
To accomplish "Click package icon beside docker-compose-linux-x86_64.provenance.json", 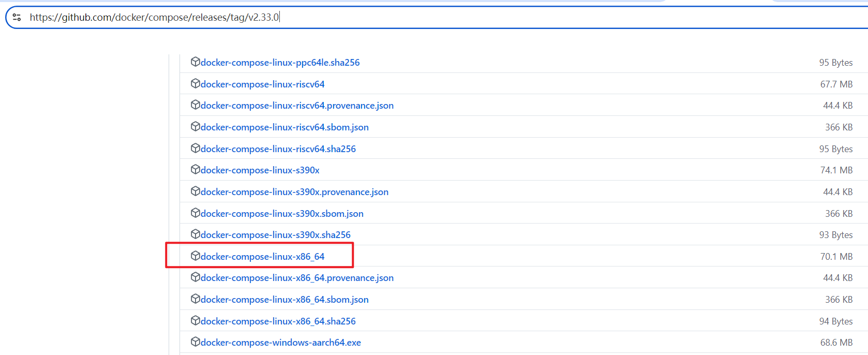I will (x=196, y=277).
